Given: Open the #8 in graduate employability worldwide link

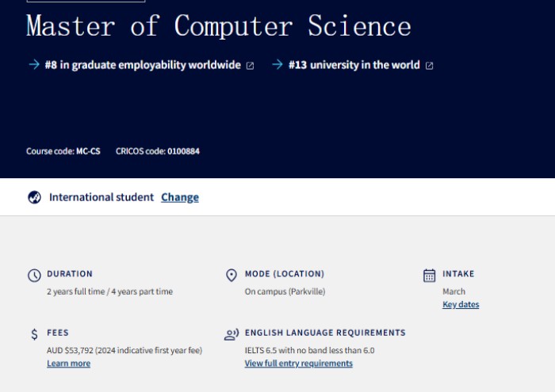Looking at the screenshot, I should [143, 65].
